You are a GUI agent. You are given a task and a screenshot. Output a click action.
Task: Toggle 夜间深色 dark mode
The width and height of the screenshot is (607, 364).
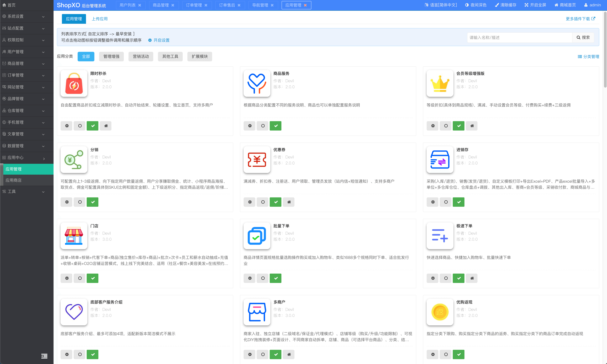(x=475, y=5)
